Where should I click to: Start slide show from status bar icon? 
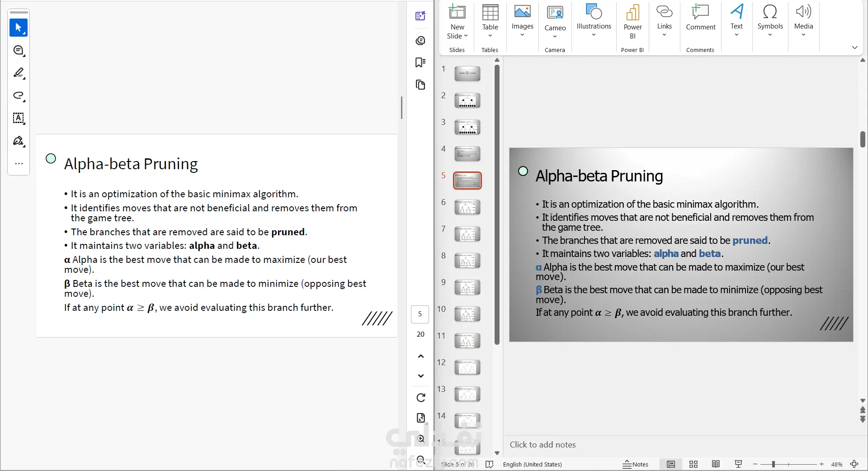pyautogui.click(x=738, y=464)
